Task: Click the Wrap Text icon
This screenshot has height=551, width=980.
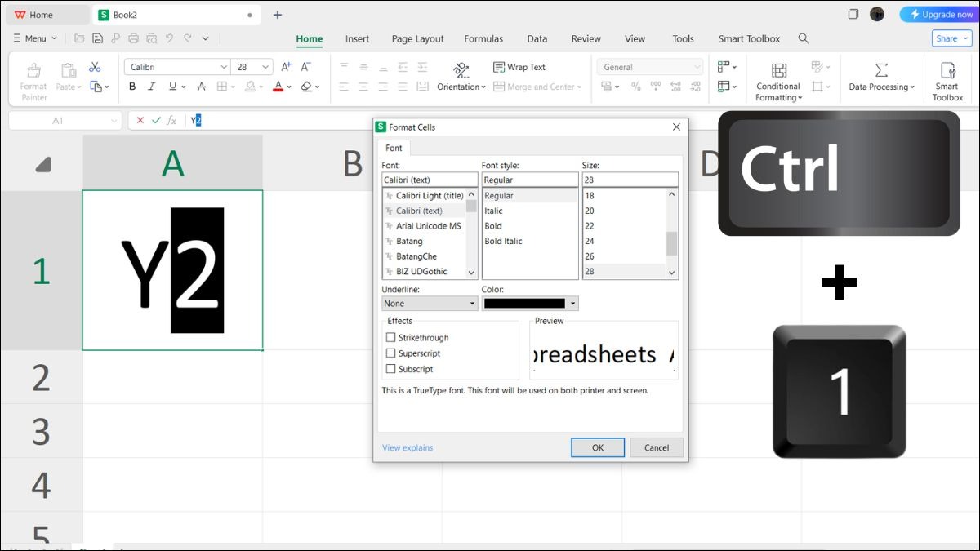Action: click(x=499, y=67)
